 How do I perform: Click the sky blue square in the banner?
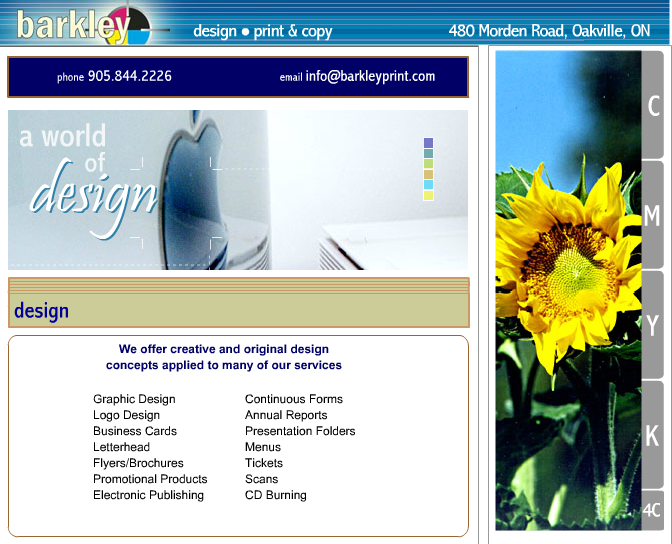[428, 185]
